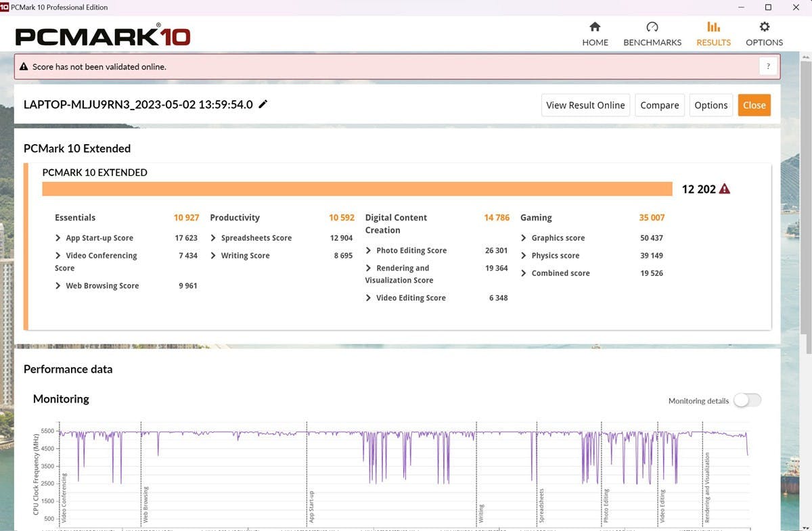The image size is (812, 531).
Task: Toggle the Monitoring details switch
Action: coord(747,400)
